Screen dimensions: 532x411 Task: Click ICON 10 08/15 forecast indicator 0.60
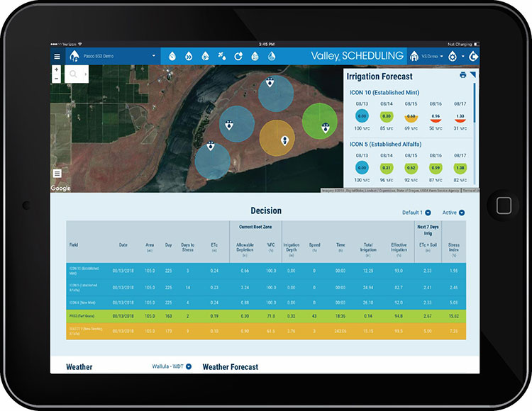411,118
